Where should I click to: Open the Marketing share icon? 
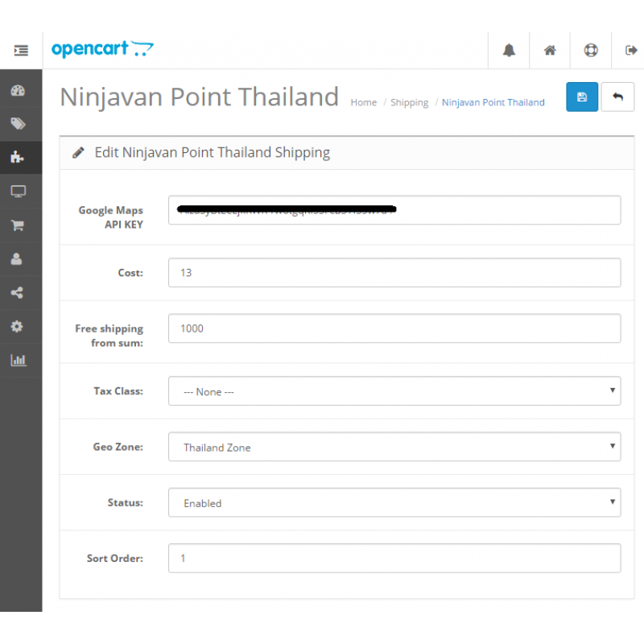[x=18, y=293]
